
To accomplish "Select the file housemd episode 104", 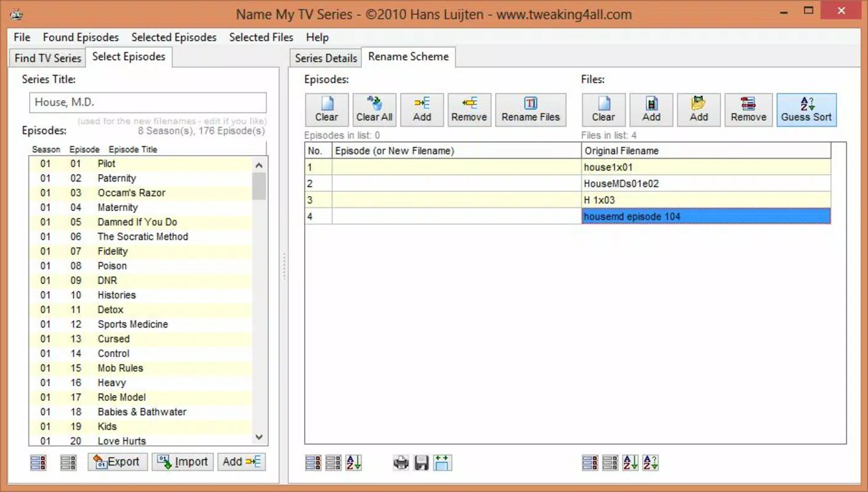I will tap(706, 216).
